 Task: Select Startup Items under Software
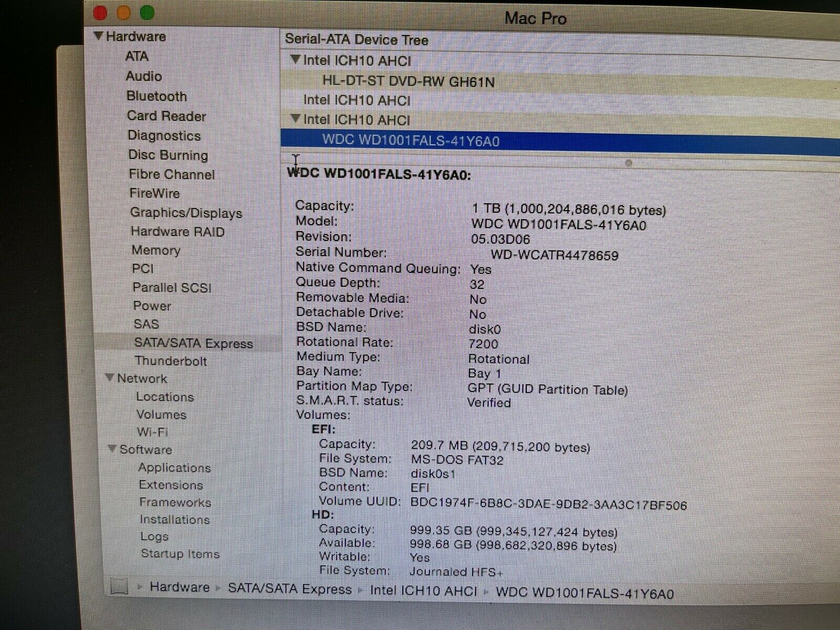180,554
